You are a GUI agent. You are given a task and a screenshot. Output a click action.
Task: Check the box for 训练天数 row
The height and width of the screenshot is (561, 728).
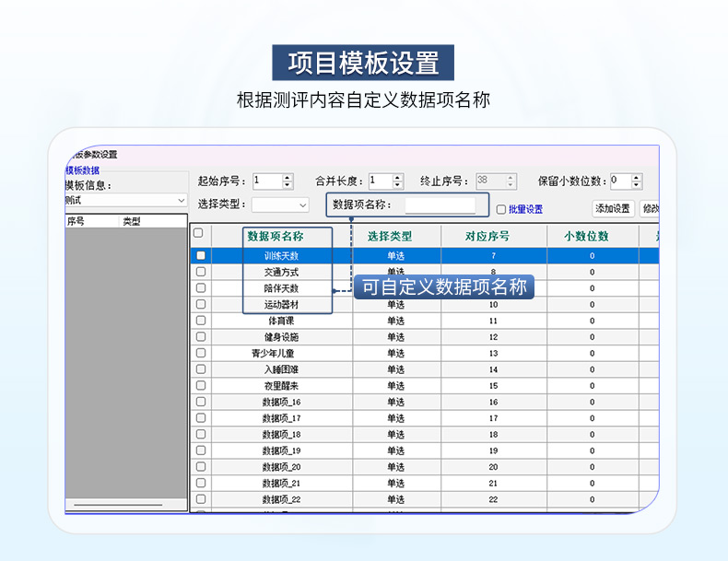coord(201,256)
